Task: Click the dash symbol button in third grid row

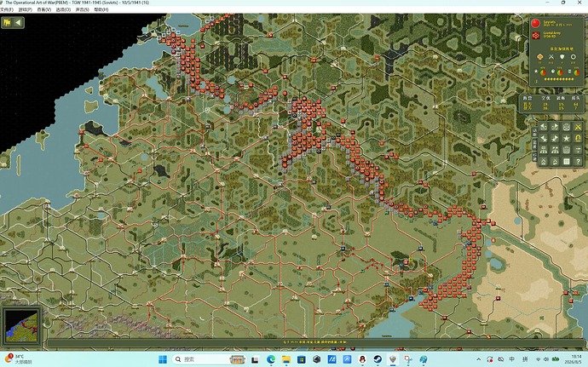Action: 578,150
